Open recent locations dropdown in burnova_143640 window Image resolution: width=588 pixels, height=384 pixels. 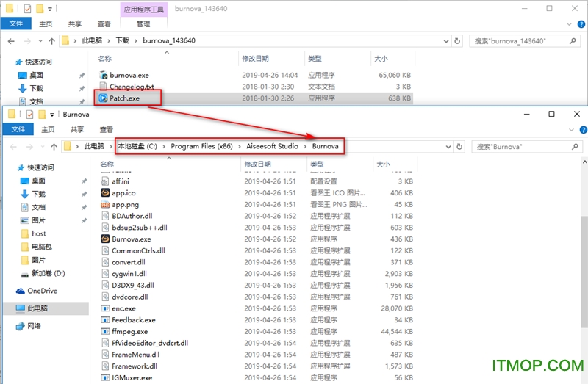[x=40, y=41]
